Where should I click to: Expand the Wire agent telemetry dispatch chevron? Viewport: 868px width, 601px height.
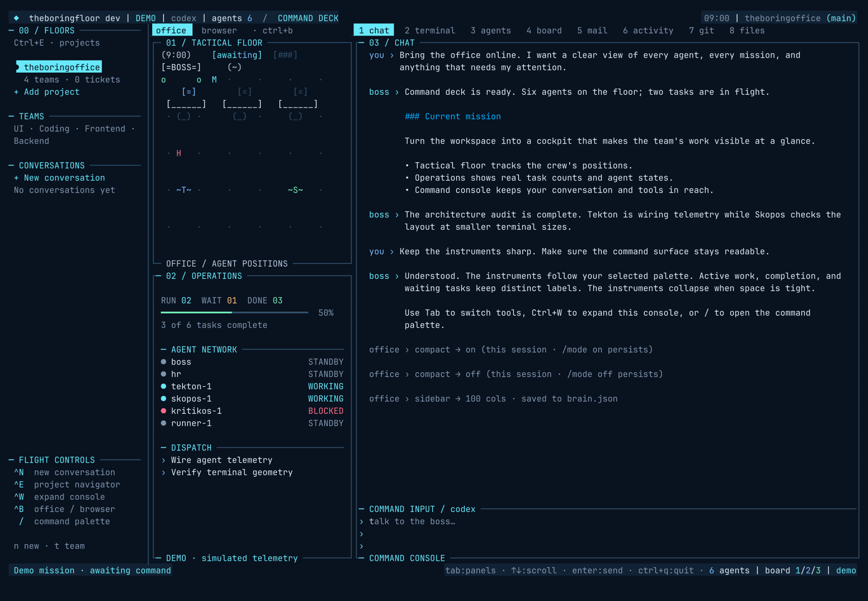click(164, 460)
